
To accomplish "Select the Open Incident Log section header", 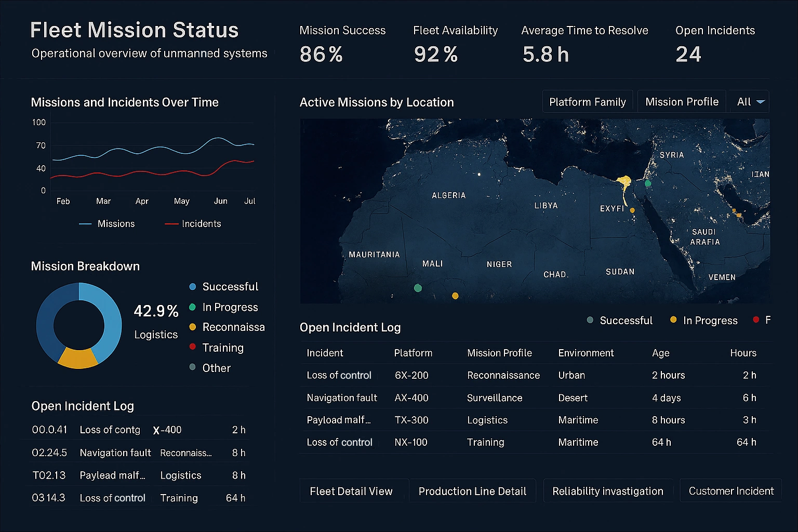I will (x=350, y=327).
